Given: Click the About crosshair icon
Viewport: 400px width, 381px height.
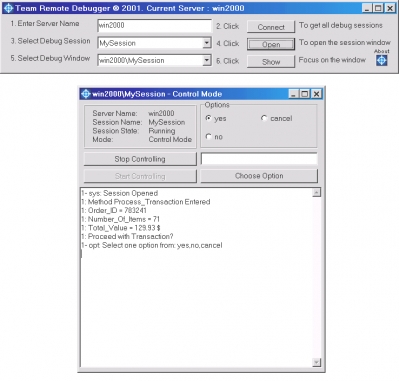Looking at the screenshot, I should coord(381,60).
